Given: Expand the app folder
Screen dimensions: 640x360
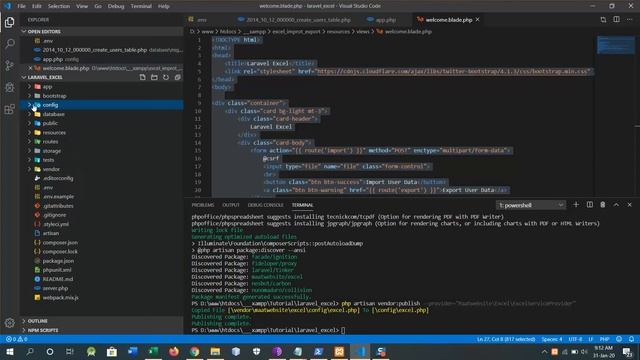Looking at the screenshot, I should pyautogui.click(x=29, y=87).
